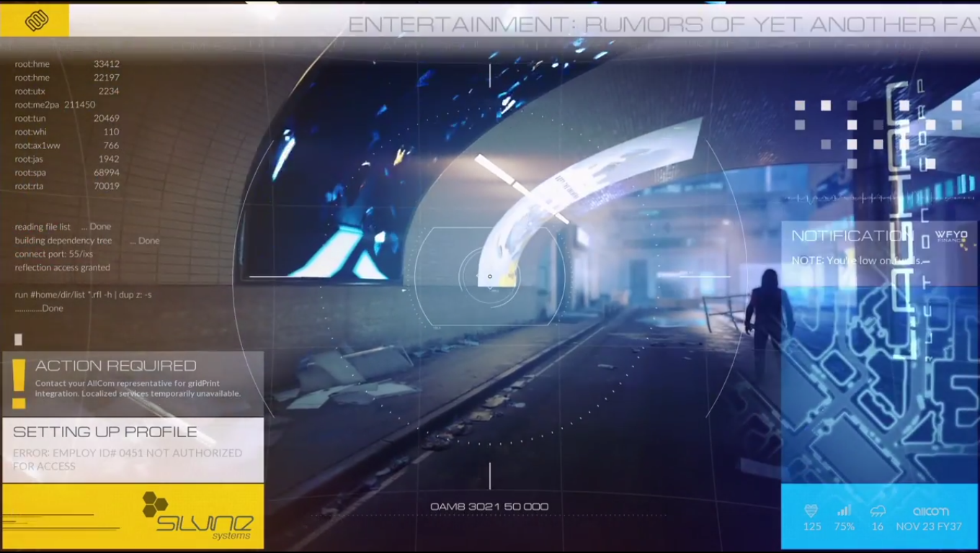This screenshot has width=980, height=553.
Task: Open the ACTION REQUIRED panel heading
Action: [x=115, y=366]
